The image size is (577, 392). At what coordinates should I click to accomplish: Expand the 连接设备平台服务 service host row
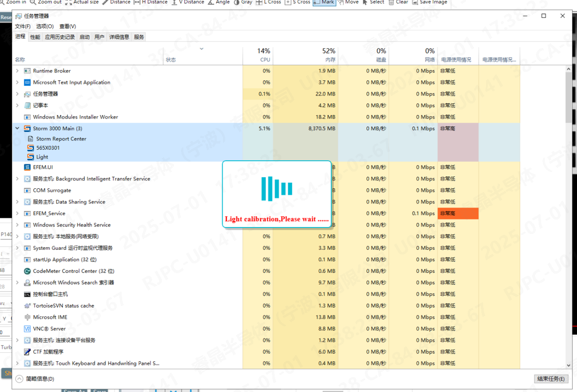(17, 340)
